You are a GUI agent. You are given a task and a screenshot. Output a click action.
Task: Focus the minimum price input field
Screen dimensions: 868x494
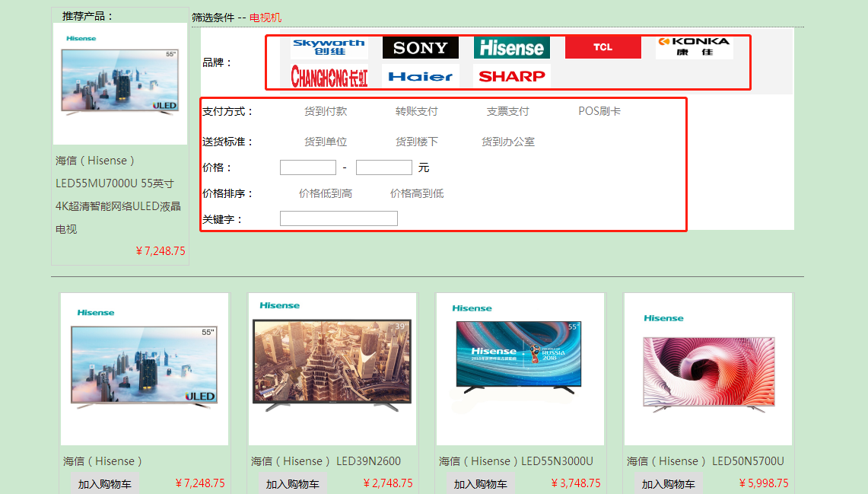tap(308, 167)
